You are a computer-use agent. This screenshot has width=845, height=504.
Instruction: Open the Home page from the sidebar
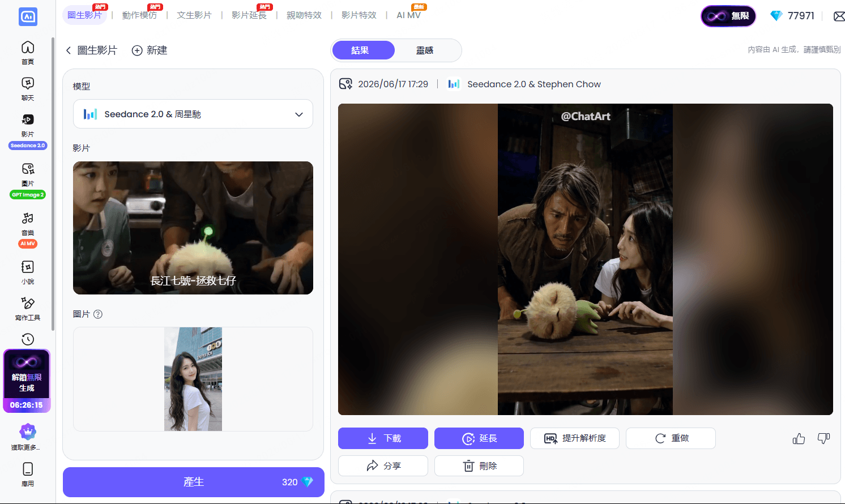click(x=28, y=53)
